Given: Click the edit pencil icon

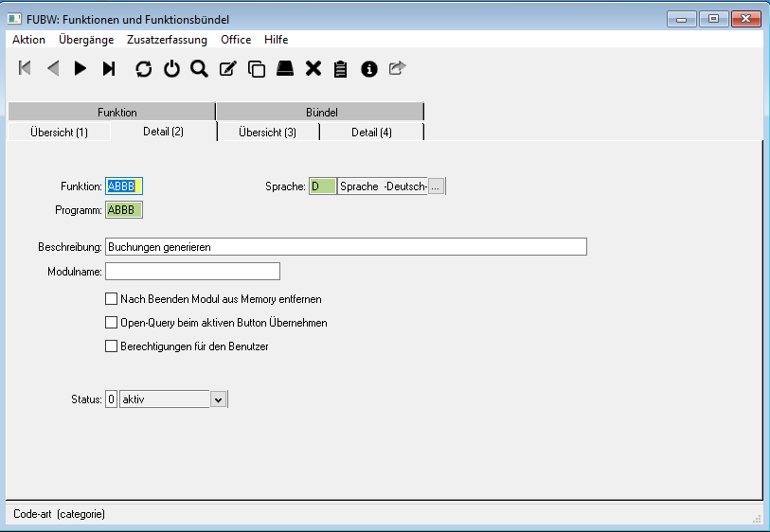Looking at the screenshot, I should point(227,68).
